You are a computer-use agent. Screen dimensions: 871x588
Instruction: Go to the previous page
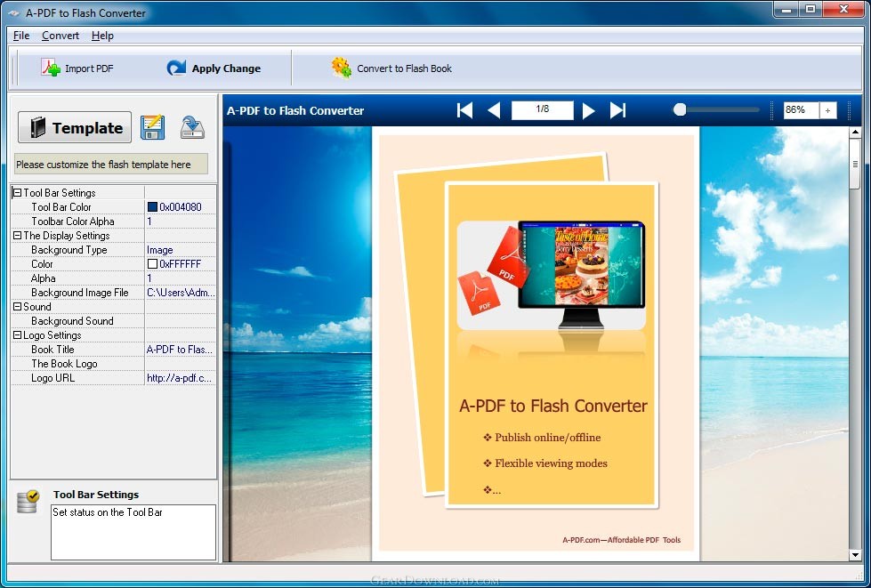(494, 110)
